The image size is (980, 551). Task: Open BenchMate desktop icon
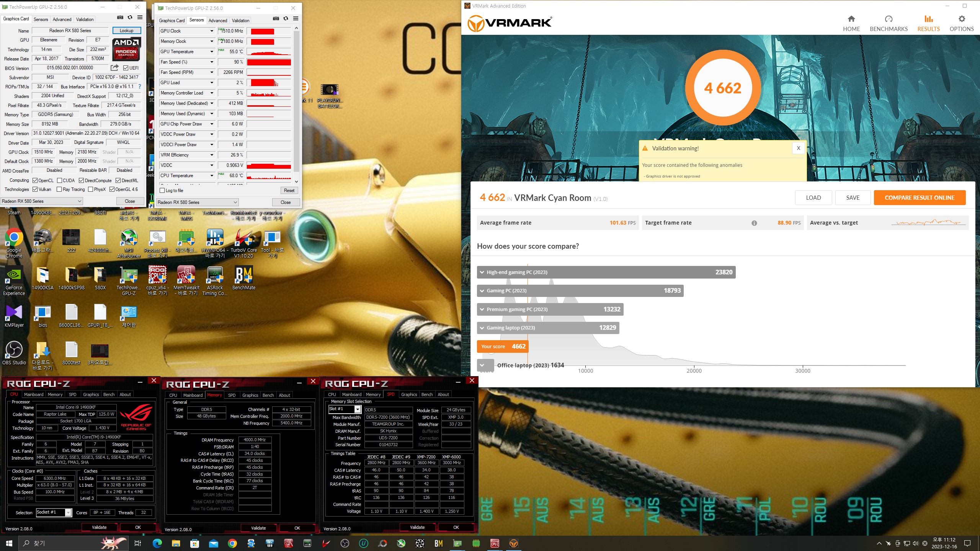pyautogui.click(x=244, y=278)
